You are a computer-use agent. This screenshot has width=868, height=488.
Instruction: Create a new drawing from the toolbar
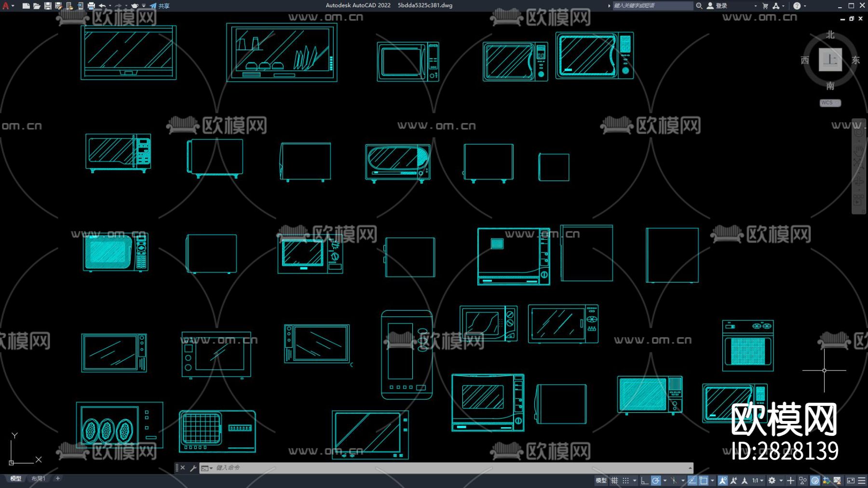pos(26,6)
